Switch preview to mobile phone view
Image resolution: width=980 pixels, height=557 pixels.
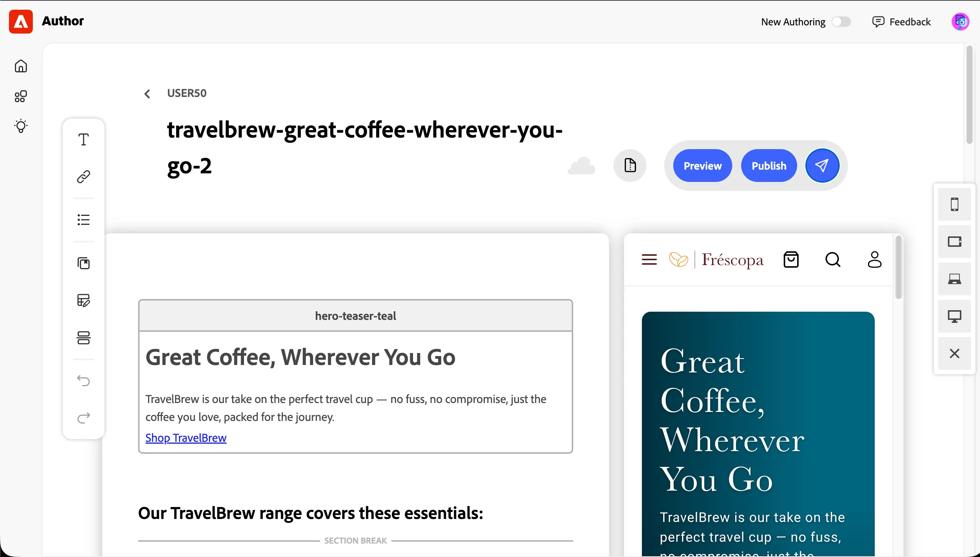954,204
